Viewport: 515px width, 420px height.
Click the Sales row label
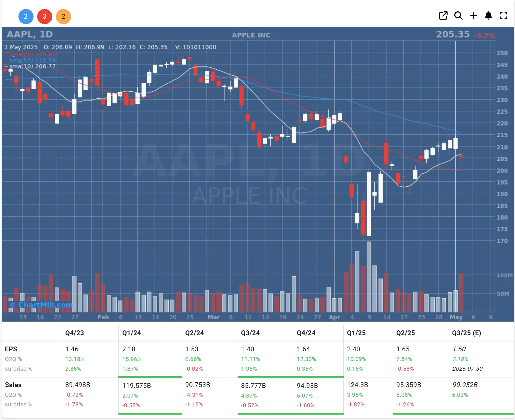13,385
